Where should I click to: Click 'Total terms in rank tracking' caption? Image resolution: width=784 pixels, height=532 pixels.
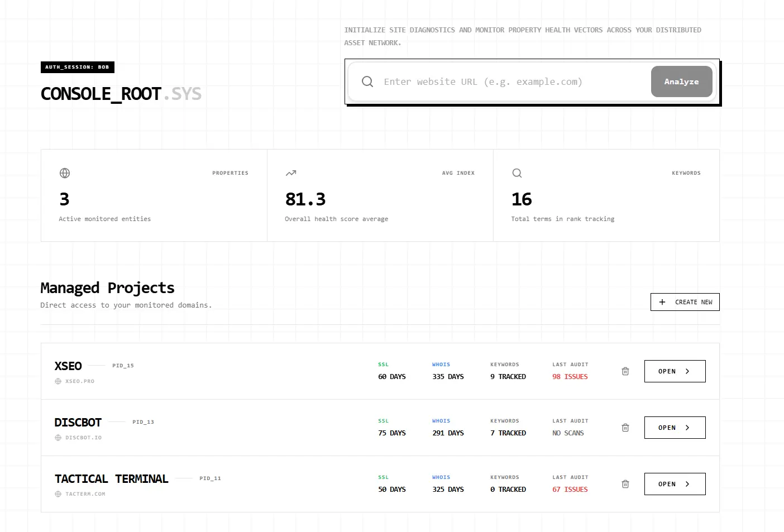point(563,219)
